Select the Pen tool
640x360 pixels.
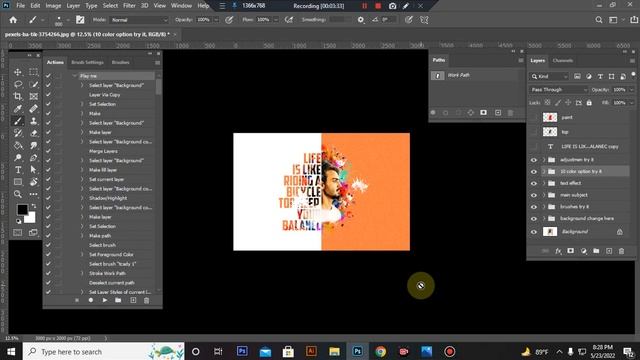tap(33, 158)
